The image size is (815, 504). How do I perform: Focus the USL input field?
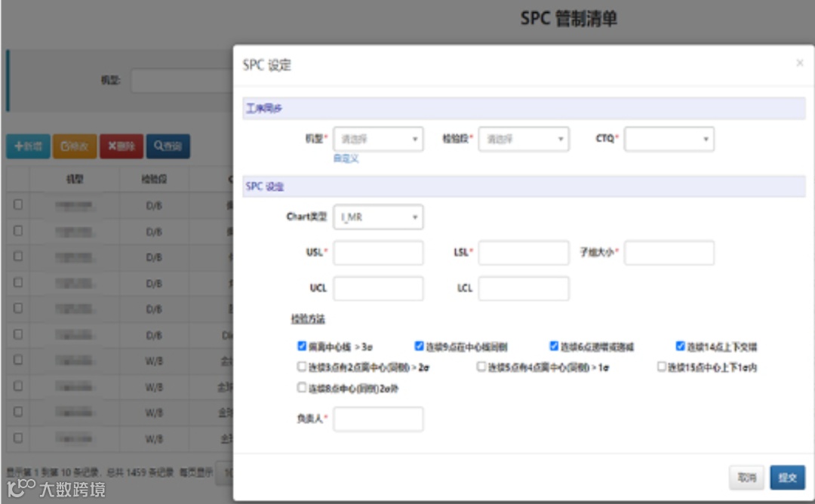click(378, 253)
